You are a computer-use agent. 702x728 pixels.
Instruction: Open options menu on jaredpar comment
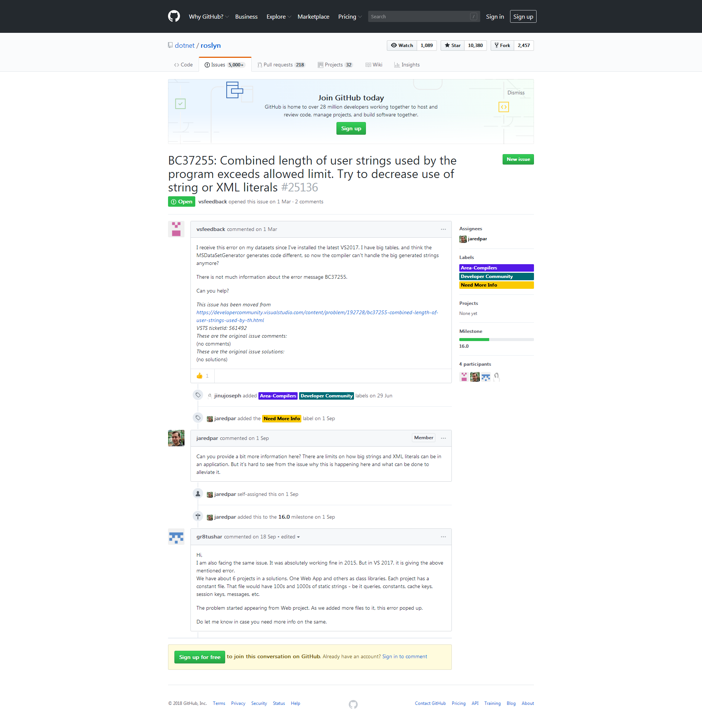(x=443, y=438)
